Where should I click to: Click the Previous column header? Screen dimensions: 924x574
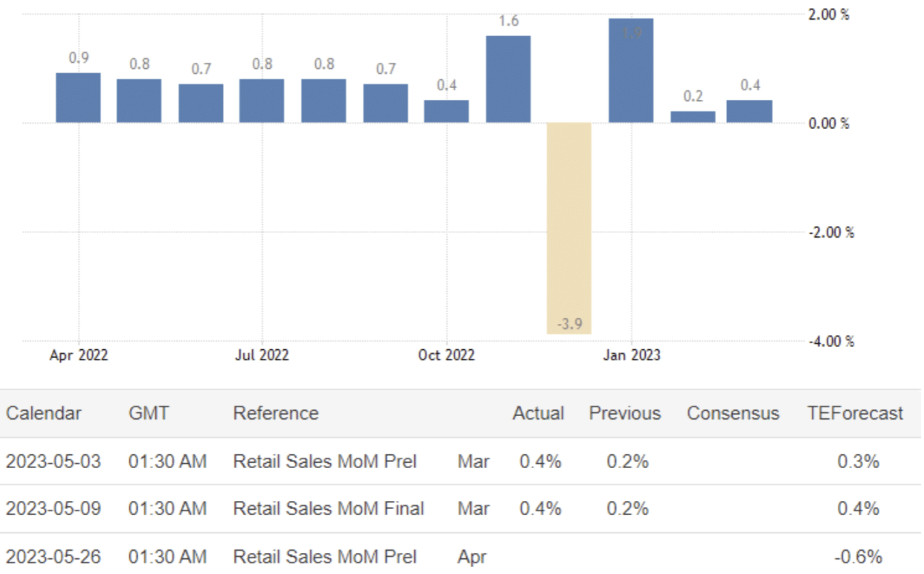pyautogui.click(x=625, y=413)
